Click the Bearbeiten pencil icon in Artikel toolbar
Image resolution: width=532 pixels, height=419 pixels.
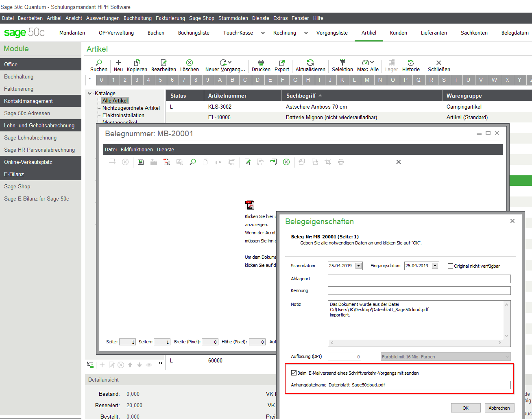click(164, 63)
